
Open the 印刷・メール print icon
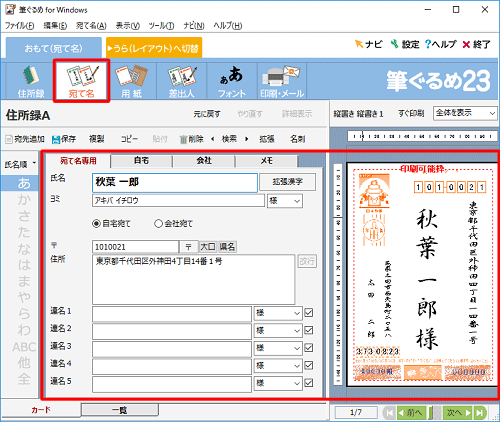282,81
